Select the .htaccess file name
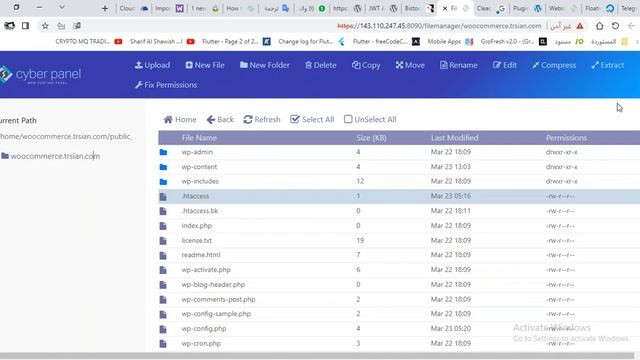The width and height of the screenshot is (640, 360). pyautogui.click(x=195, y=196)
